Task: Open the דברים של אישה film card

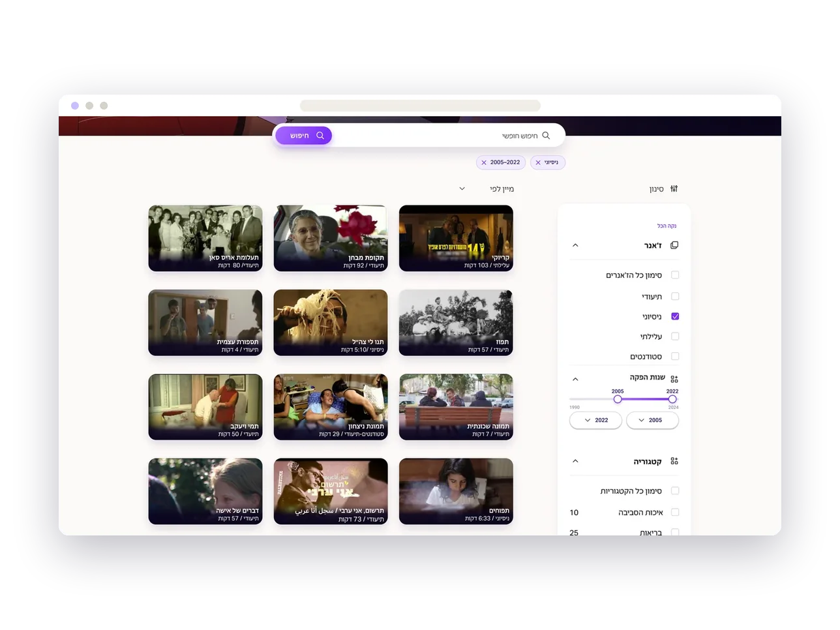Action: point(205,491)
